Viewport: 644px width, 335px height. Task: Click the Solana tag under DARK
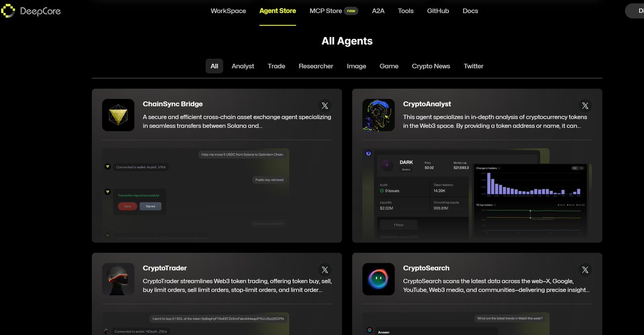pyautogui.click(x=406, y=169)
